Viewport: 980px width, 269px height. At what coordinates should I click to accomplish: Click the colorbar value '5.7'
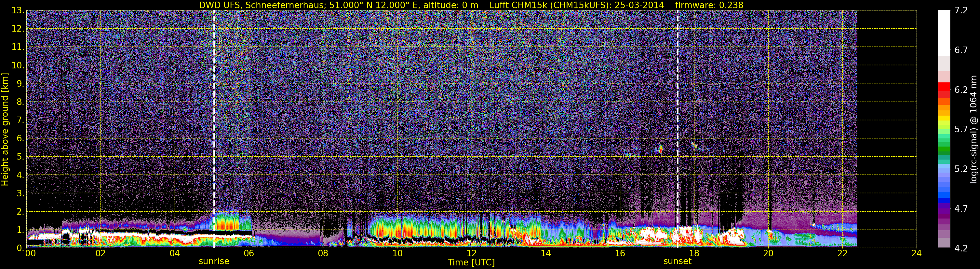pos(961,130)
